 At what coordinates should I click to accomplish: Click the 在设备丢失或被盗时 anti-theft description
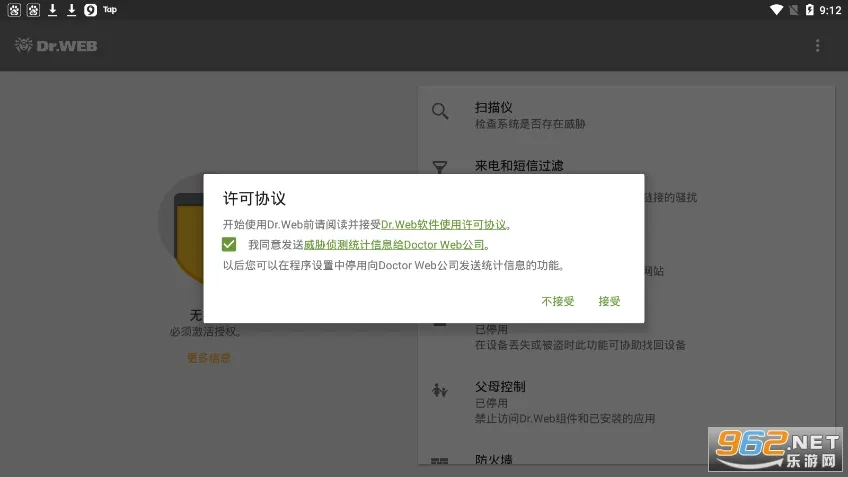tap(580, 345)
